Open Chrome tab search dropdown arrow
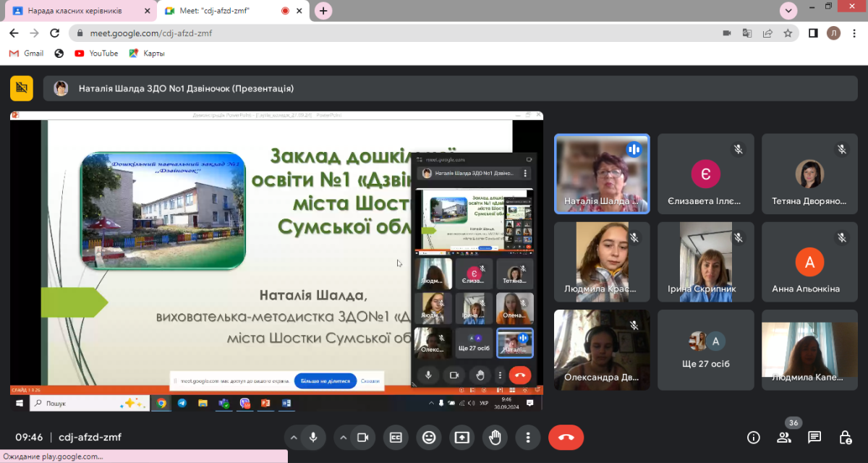 [x=788, y=10]
